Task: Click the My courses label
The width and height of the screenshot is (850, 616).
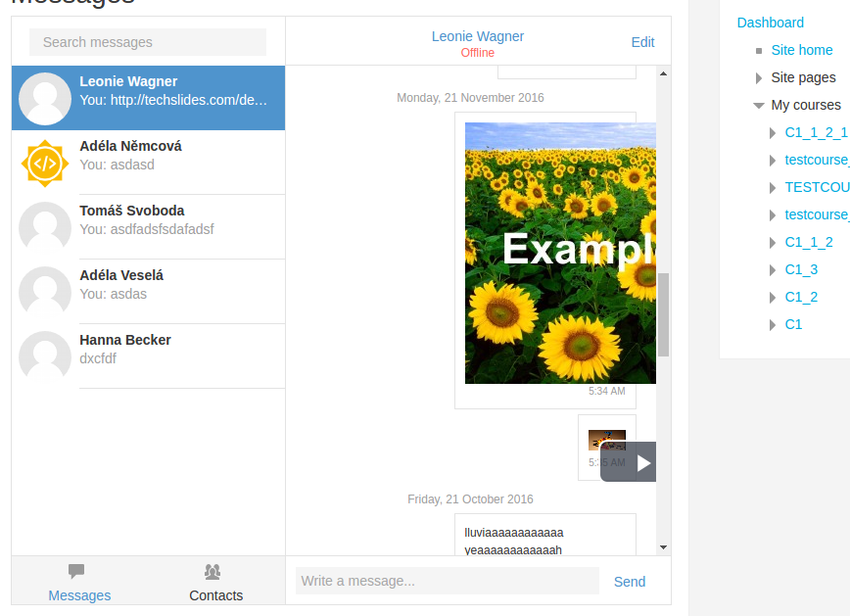Action: (x=806, y=105)
